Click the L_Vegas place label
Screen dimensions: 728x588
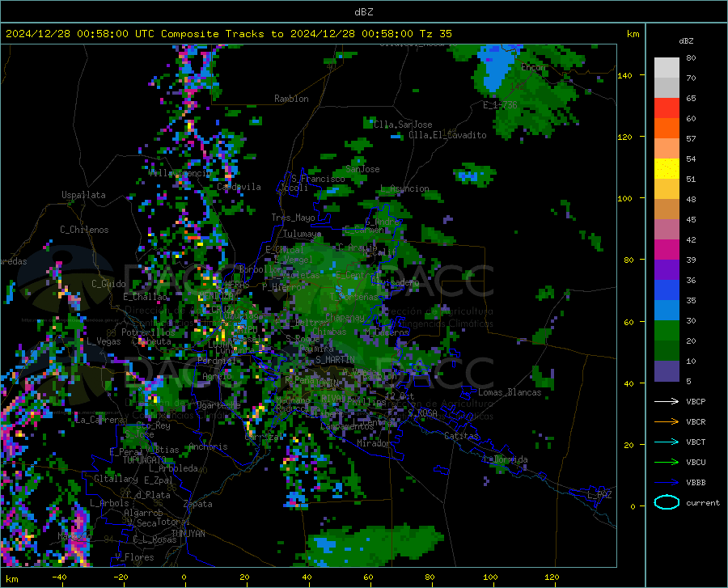click(104, 341)
